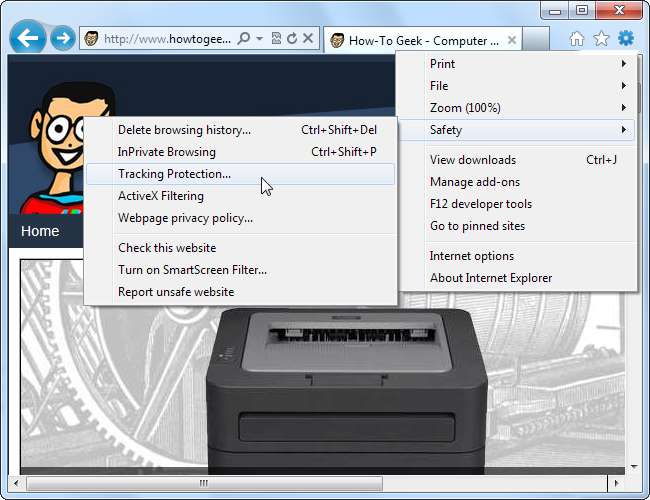
Task: Open Webpage privacy policy...
Action: tap(240, 218)
